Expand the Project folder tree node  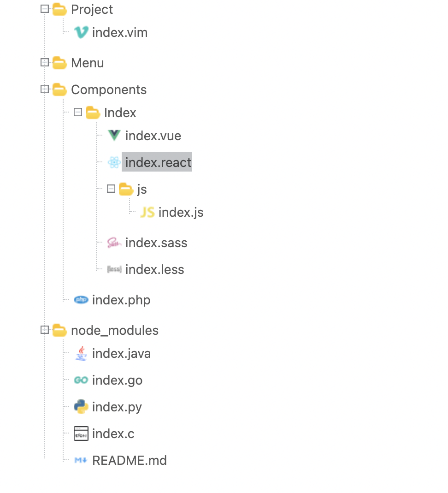45,8
